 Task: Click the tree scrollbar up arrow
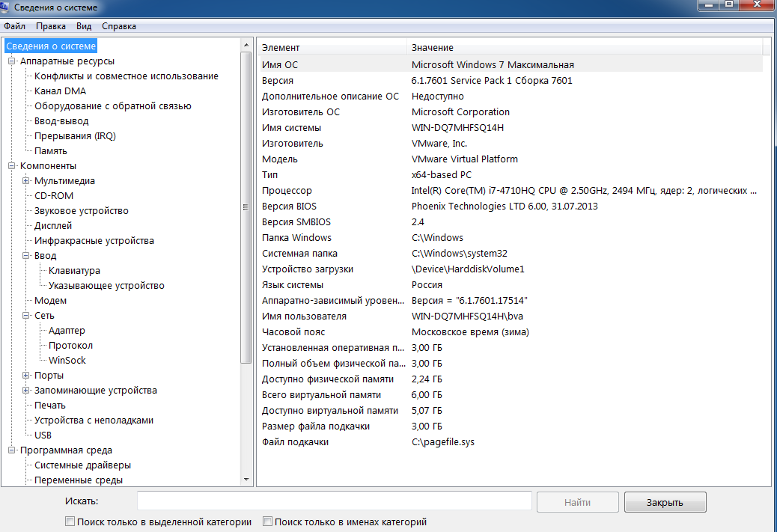pos(246,46)
